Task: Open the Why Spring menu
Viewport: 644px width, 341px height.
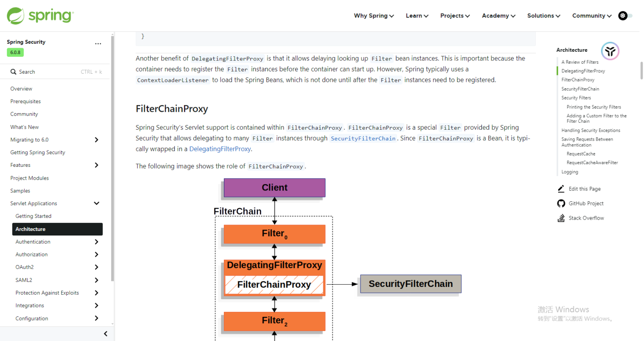Action: [x=374, y=15]
